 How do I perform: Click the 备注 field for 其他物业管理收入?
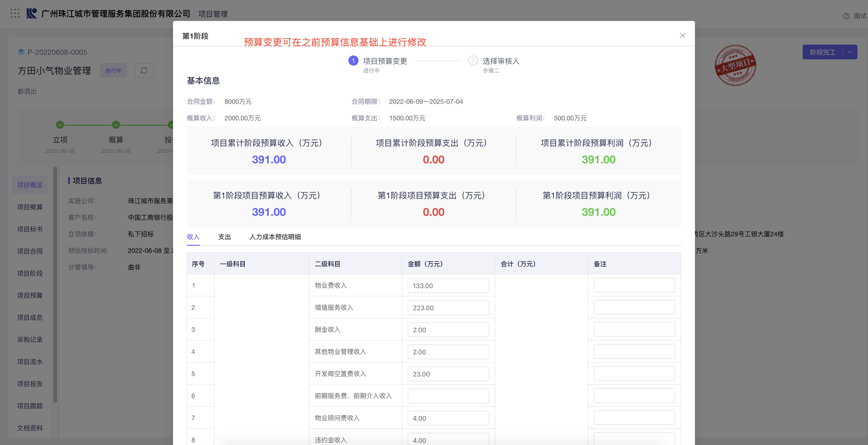634,351
